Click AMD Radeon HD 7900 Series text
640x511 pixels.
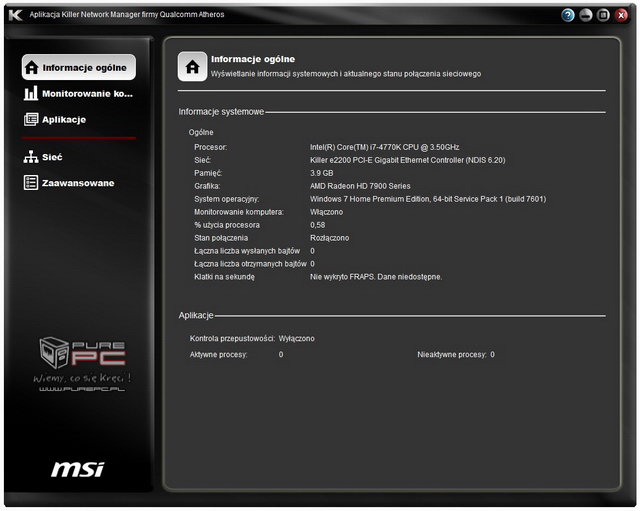pyautogui.click(x=360, y=186)
